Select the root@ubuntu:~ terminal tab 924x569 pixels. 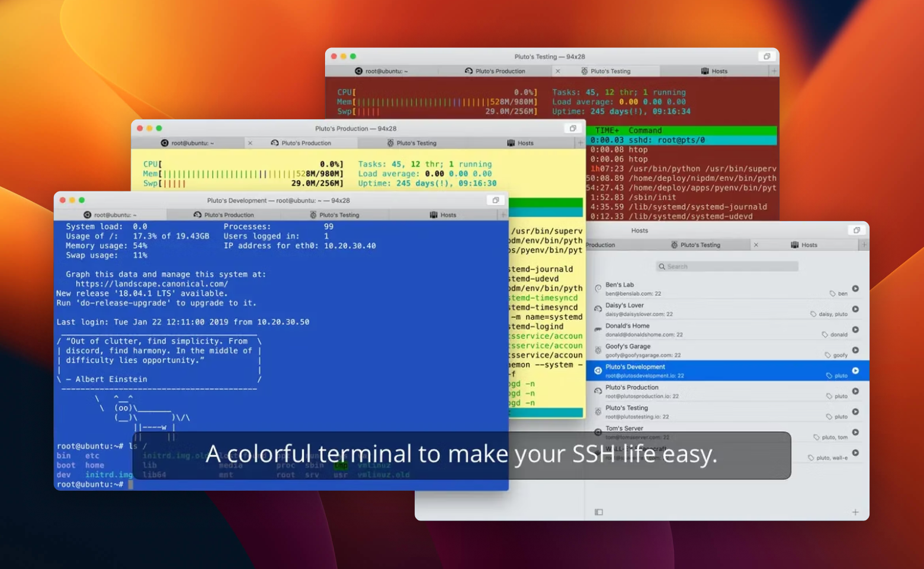[111, 215]
